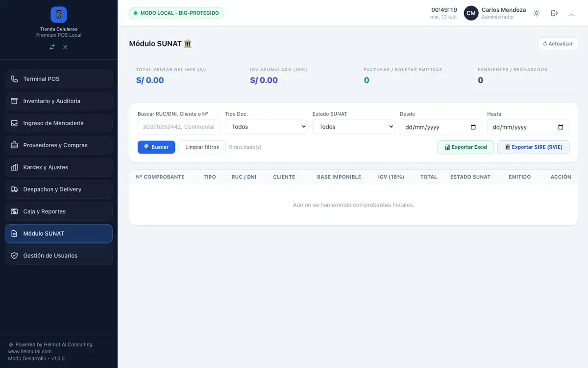Click the Tienda Celulares phone logo
This screenshot has width=588, height=368.
click(x=59, y=14)
